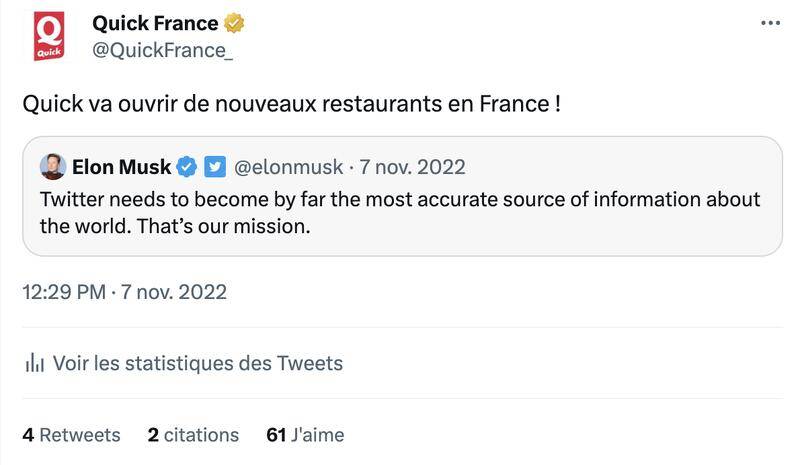This screenshot has width=800, height=465.
Task: Open Voir les statistiques des Tweets
Action: (x=197, y=363)
